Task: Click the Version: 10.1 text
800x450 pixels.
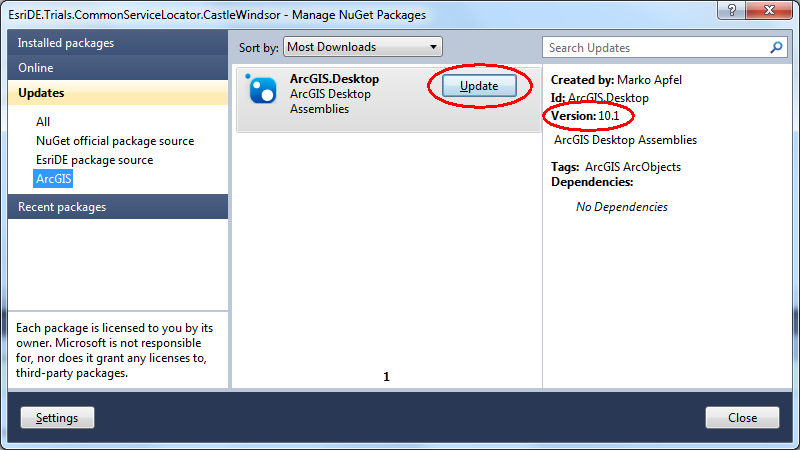Action: pyautogui.click(x=585, y=116)
